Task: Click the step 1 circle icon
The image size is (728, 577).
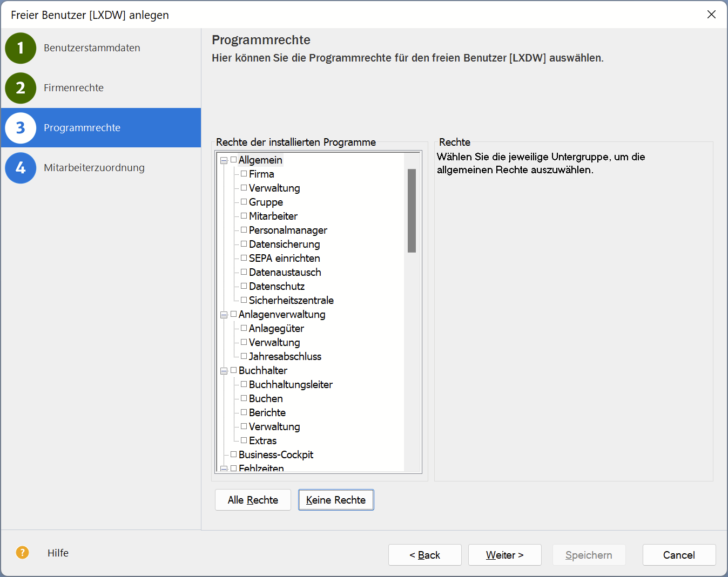Action: click(21, 48)
